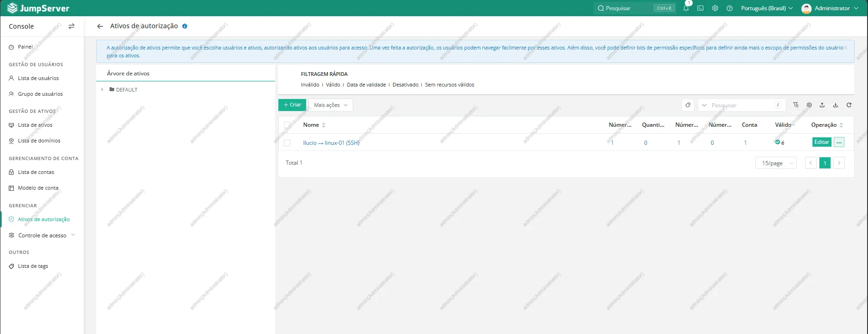Open the column filter options icon
Screen dimensions: 868x334
796,105
